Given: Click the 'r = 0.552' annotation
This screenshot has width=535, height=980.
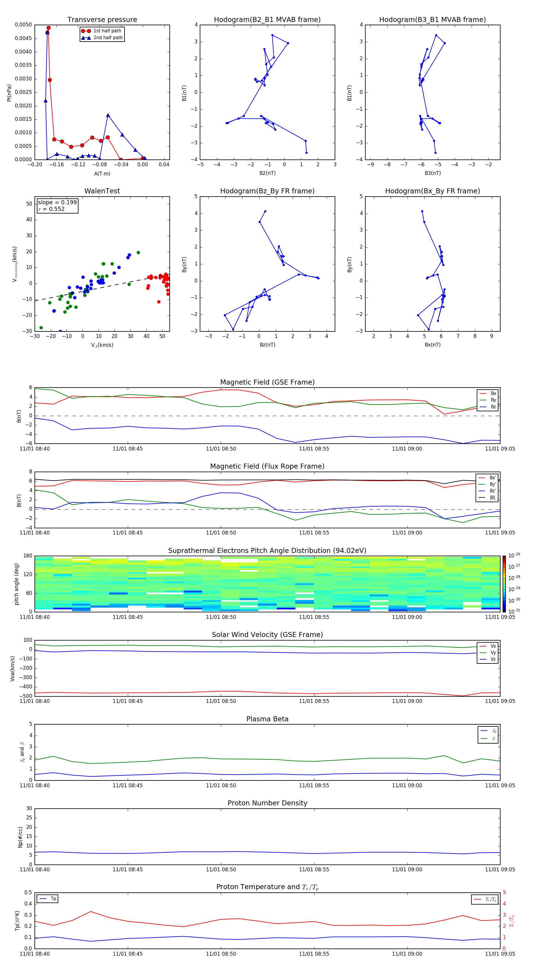Looking at the screenshot, I should tap(51, 209).
